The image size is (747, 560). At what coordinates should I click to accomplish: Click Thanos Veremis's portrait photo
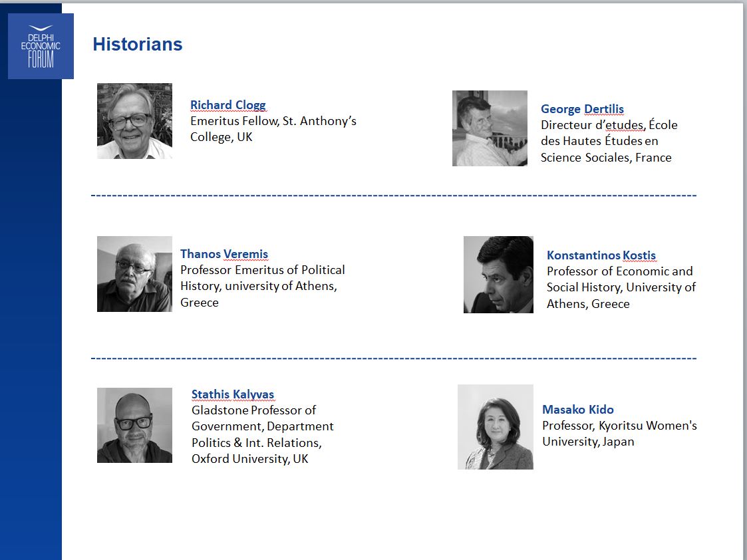(135, 274)
